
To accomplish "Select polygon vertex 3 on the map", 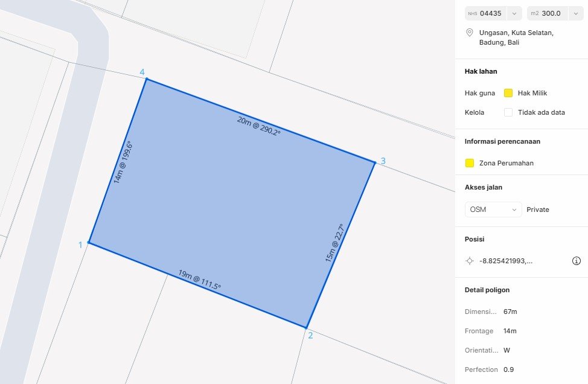I will coord(374,162).
